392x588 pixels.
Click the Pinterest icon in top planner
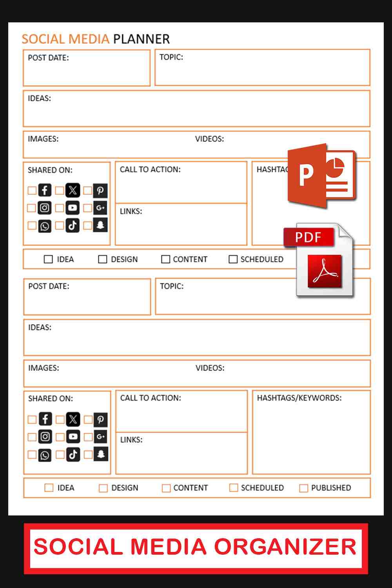[100, 191]
